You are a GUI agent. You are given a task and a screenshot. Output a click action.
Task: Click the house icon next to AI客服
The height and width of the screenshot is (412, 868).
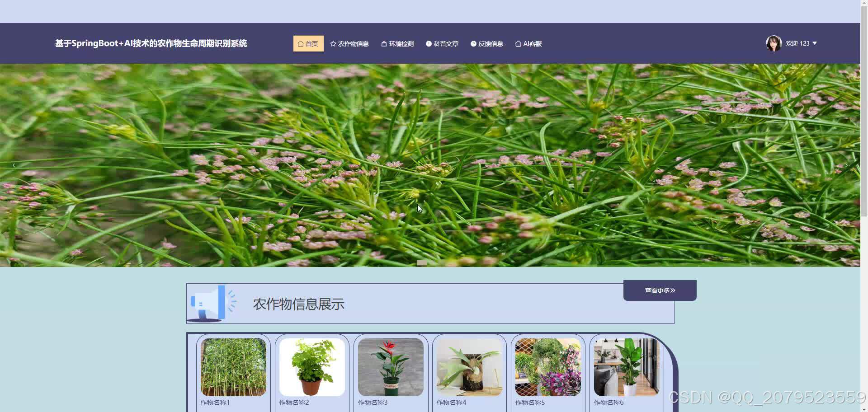(518, 43)
